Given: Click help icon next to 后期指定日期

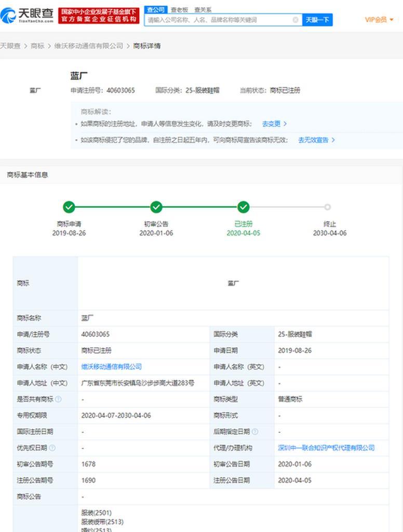Looking at the screenshot, I should (255, 432).
